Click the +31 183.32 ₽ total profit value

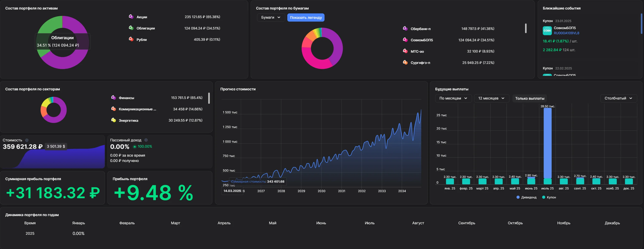point(53,193)
